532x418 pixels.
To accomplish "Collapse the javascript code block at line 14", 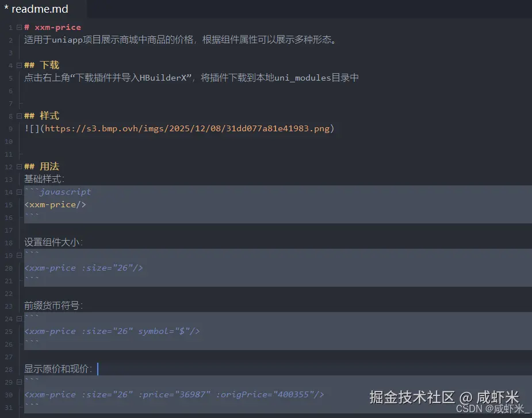I will [x=18, y=192].
